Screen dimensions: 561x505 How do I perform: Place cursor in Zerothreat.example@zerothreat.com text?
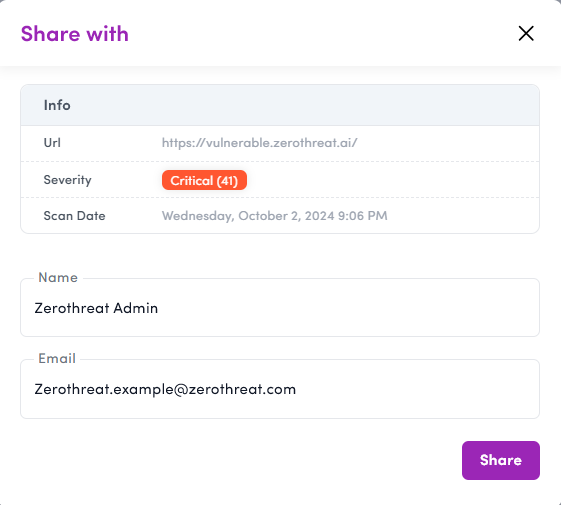pos(165,389)
